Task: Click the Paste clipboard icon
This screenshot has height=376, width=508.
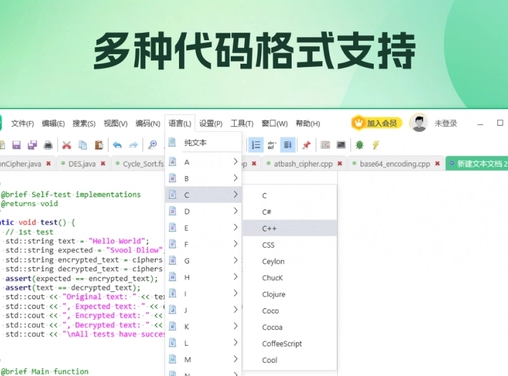Action: (x=99, y=145)
